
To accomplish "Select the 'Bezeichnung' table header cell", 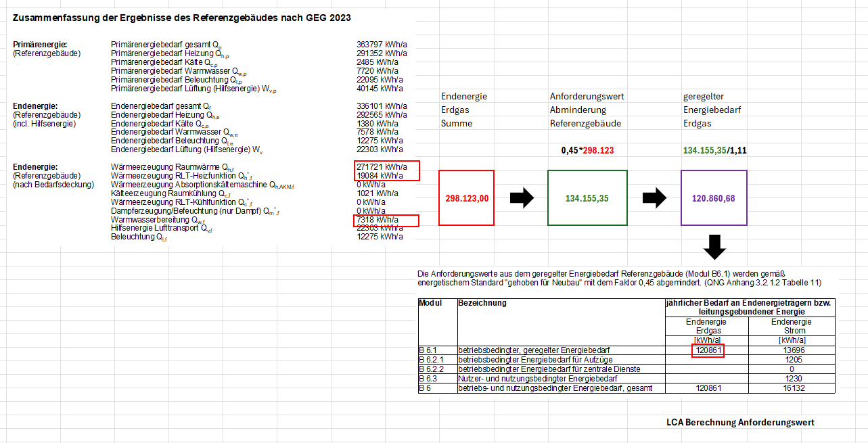I will click(482, 303).
